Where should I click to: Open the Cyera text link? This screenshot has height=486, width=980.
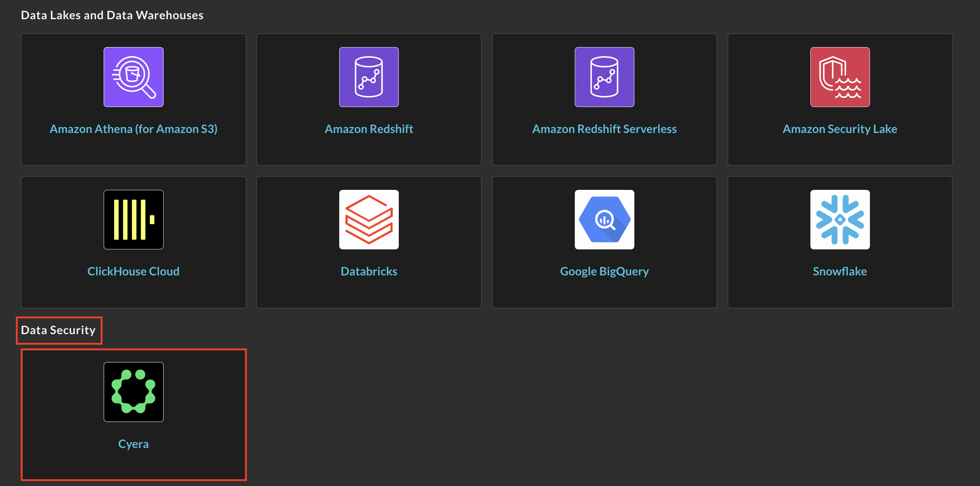[x=133, y=444]
